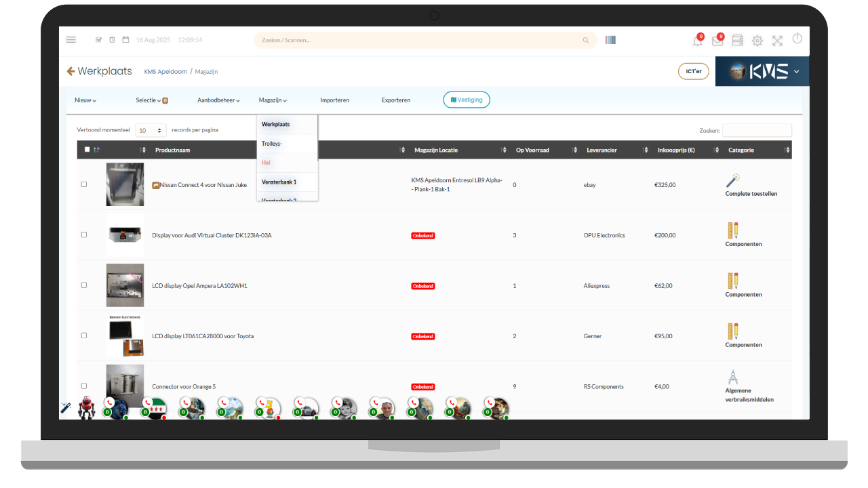Toggle the select-all checkbox in table header

(x=87, y=150)
